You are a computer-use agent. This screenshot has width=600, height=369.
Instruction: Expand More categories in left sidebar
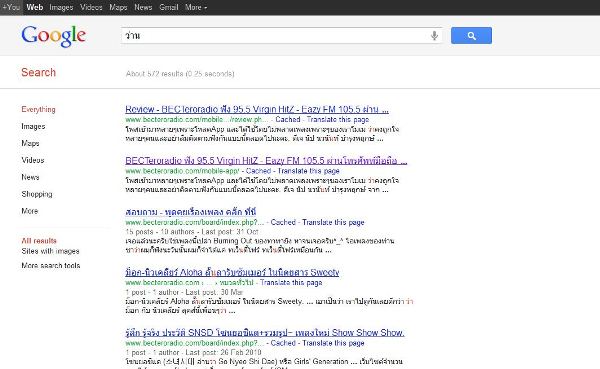30,211
